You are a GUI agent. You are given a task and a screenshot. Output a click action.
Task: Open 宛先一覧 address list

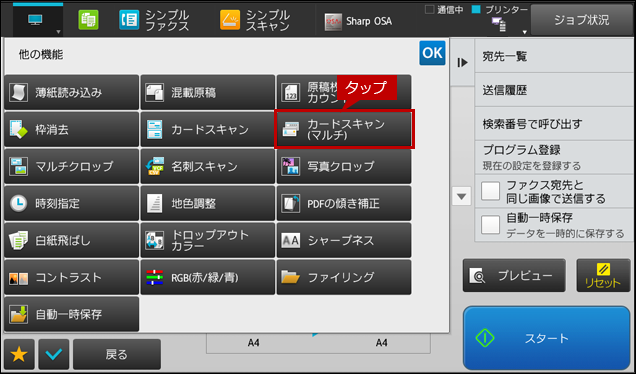[x=554, y=56]
